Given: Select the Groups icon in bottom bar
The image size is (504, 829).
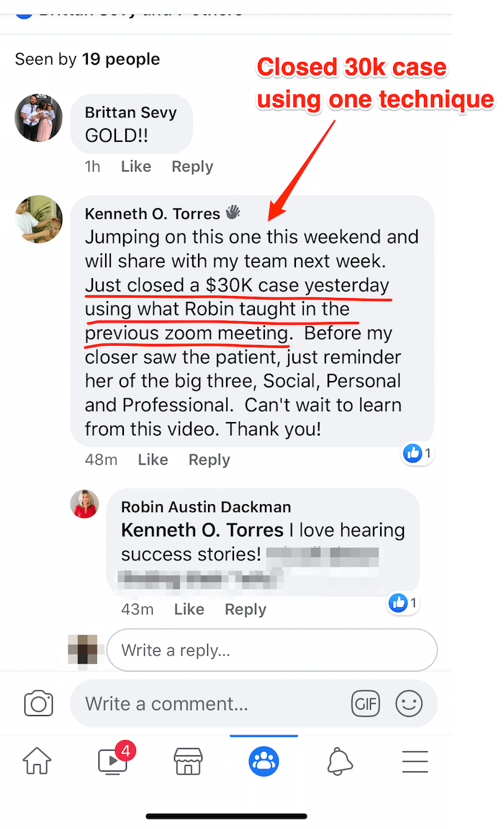Looking at the screenshot, I should click(264, 761).
